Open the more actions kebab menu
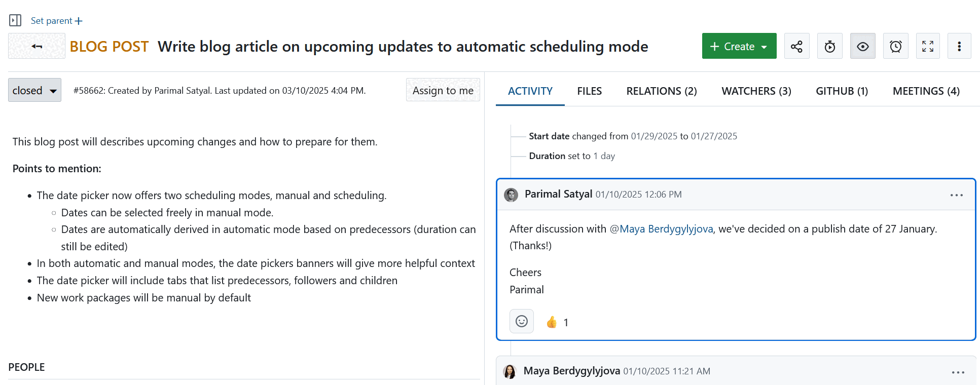 [959, 46]
